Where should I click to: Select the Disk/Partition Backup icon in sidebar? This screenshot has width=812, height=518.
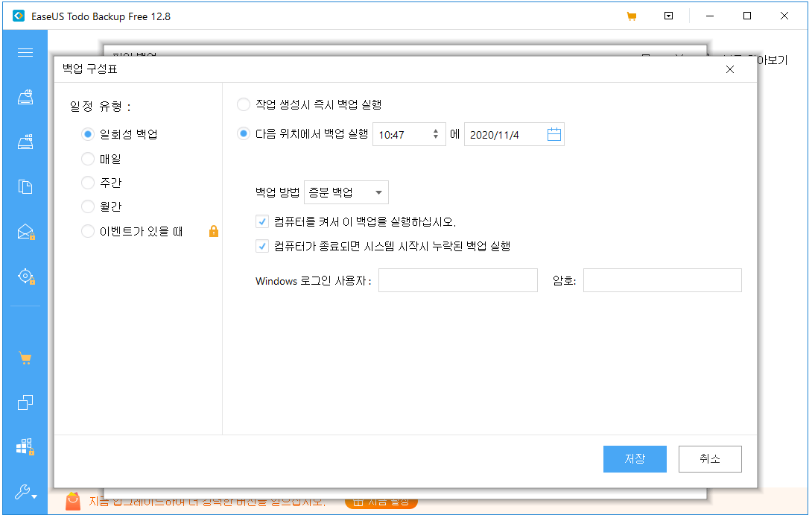25,97
